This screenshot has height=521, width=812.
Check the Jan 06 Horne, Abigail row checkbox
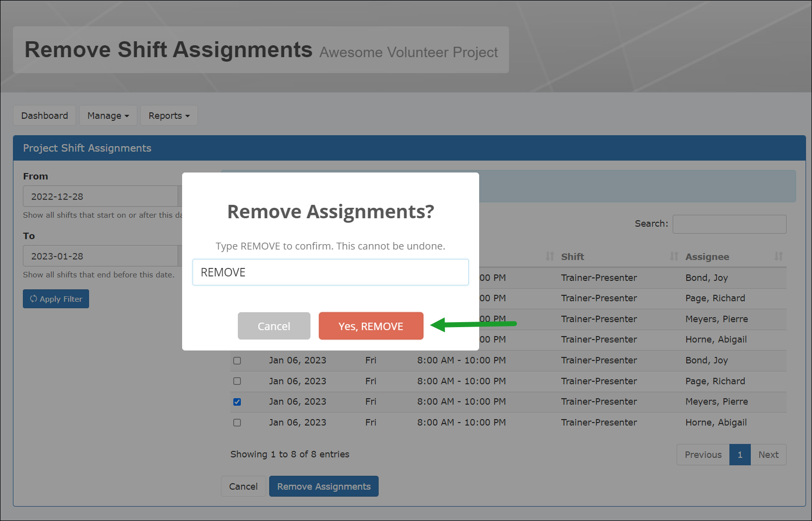[x=237, y=423]
